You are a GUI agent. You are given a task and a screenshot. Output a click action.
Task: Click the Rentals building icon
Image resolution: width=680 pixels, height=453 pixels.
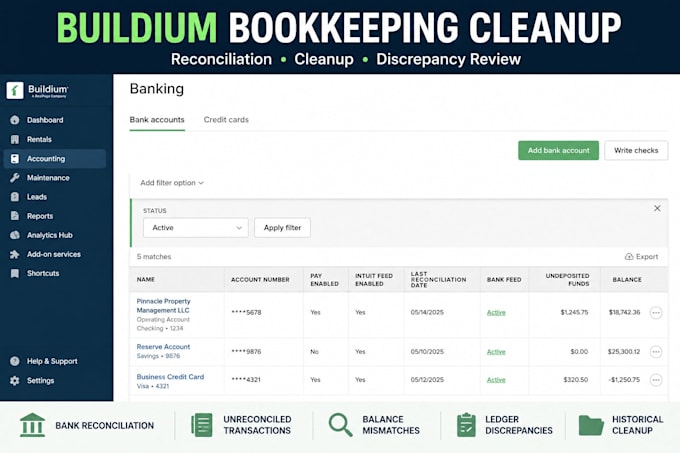[x=15, y=140]
